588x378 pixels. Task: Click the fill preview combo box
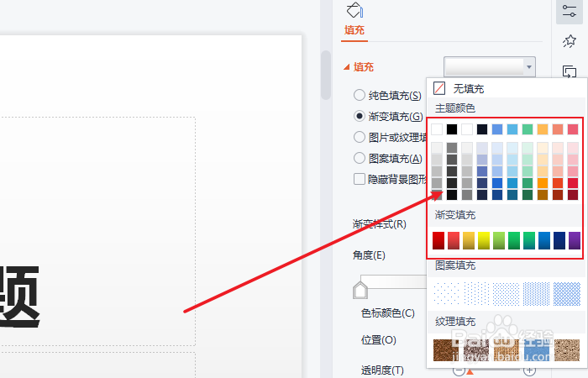(x=490, y=67)
